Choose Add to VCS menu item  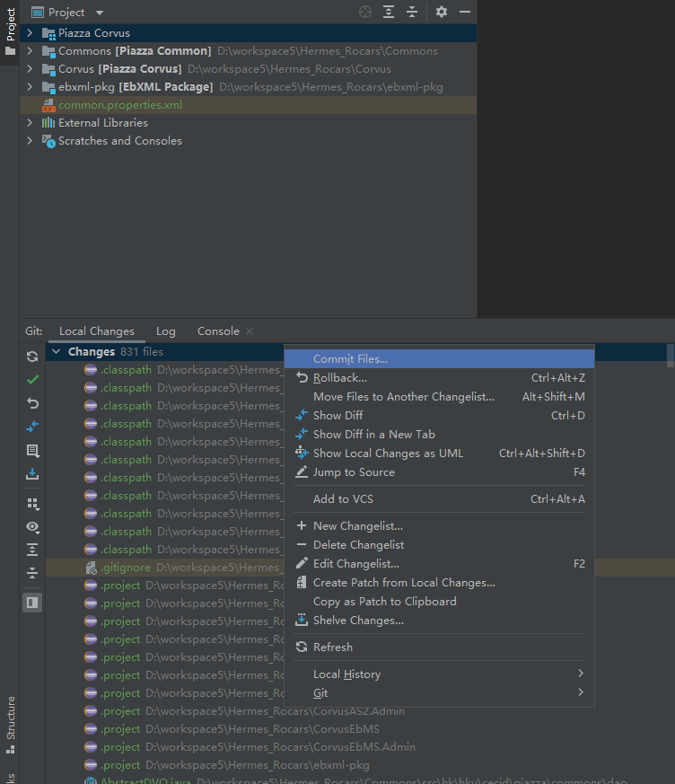click(439, 499)
